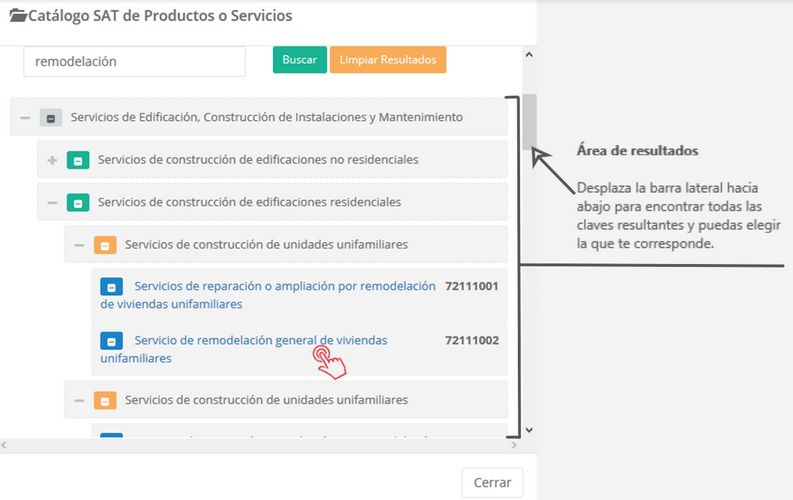The width and height of the screenshot is (793, 500).
Task: Select Servicio de remodelación general de viviendas
Action: click(x=260, y=341)
